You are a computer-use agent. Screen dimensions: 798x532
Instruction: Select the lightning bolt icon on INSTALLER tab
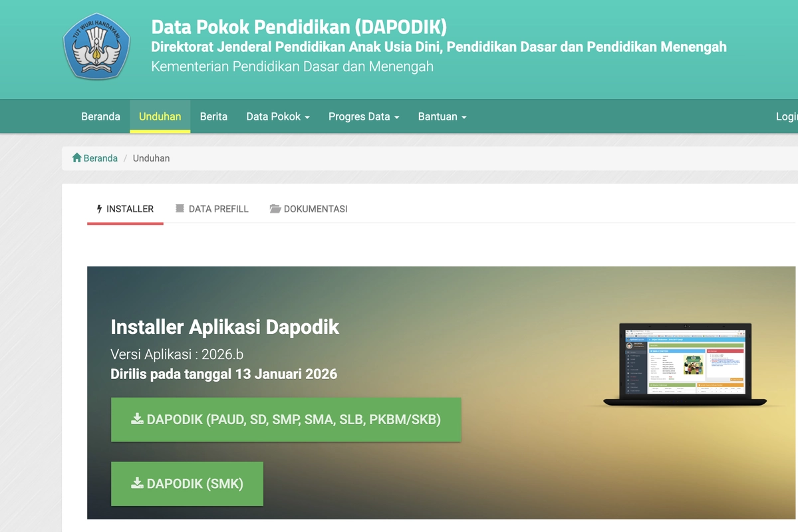(x=99, y=208)
